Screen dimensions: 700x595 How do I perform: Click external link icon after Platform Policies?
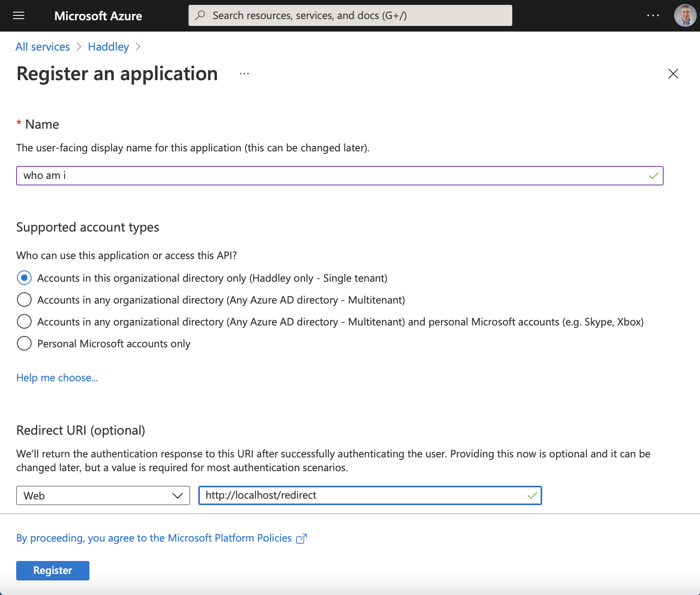tap(301, 539)
